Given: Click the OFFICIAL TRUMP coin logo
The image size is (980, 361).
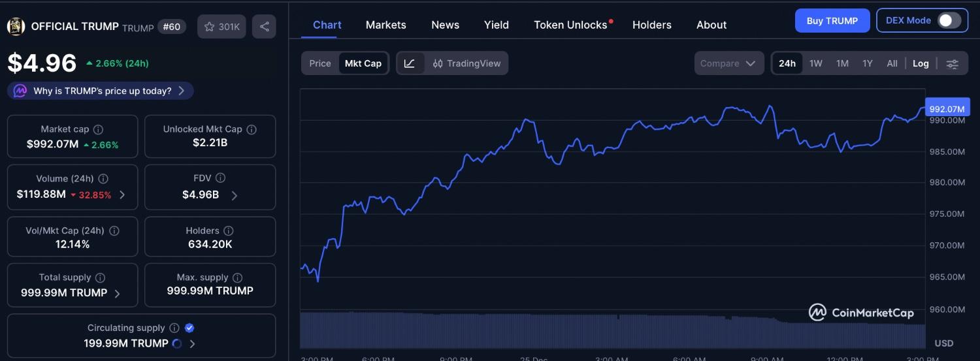Looking at the screenshot, I should tap(16, 27).
